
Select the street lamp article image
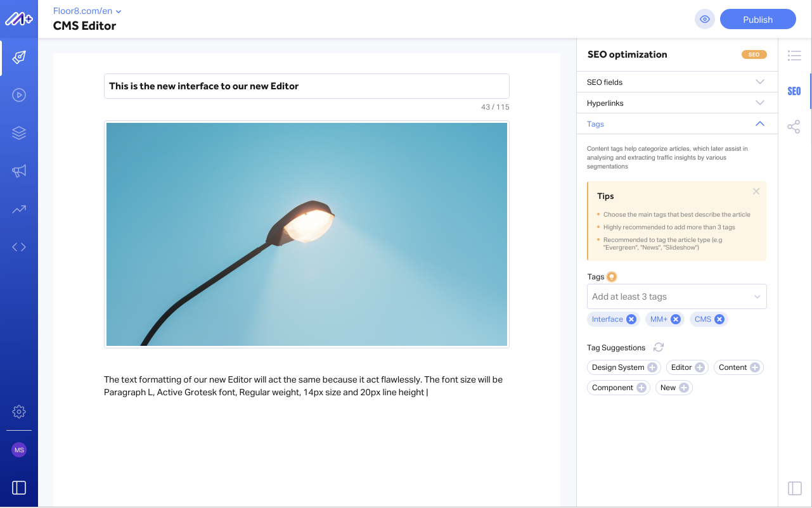306,234
